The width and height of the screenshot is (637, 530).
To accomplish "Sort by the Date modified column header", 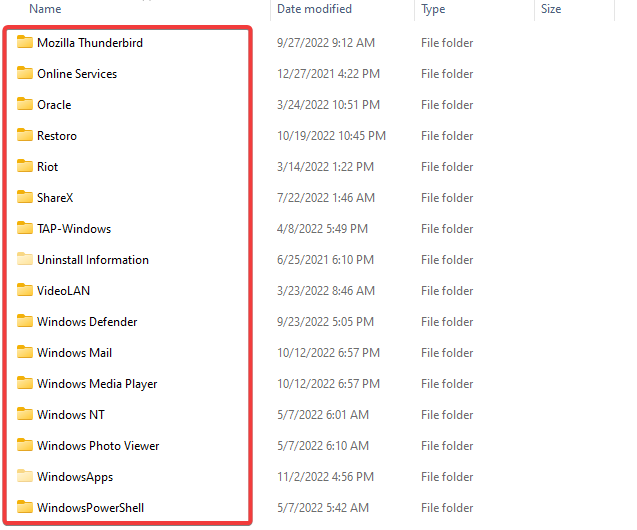I will click(314, 9).
